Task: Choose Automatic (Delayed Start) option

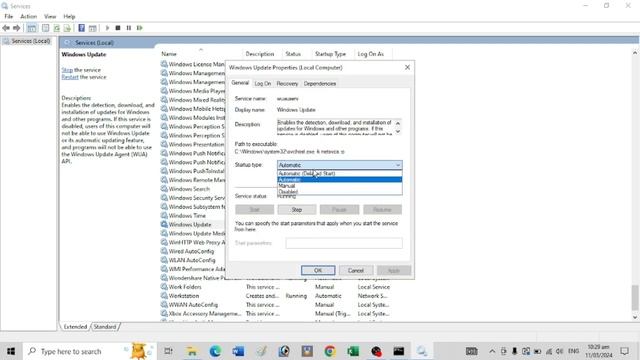Action: tap(340, 173)
